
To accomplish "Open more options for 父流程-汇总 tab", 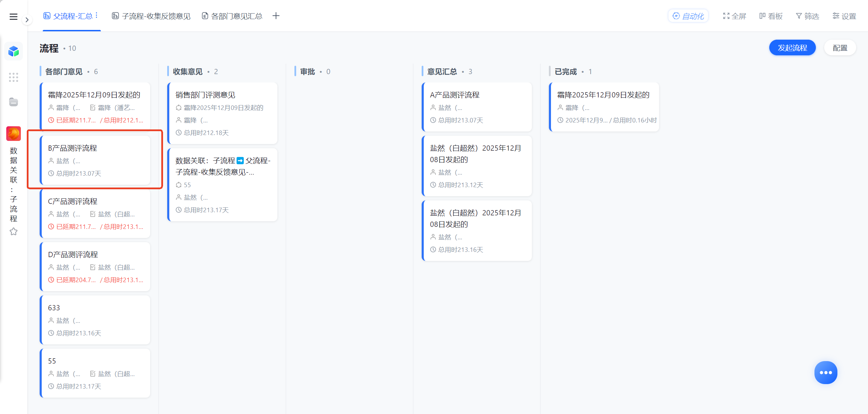I will pos(97,16).
